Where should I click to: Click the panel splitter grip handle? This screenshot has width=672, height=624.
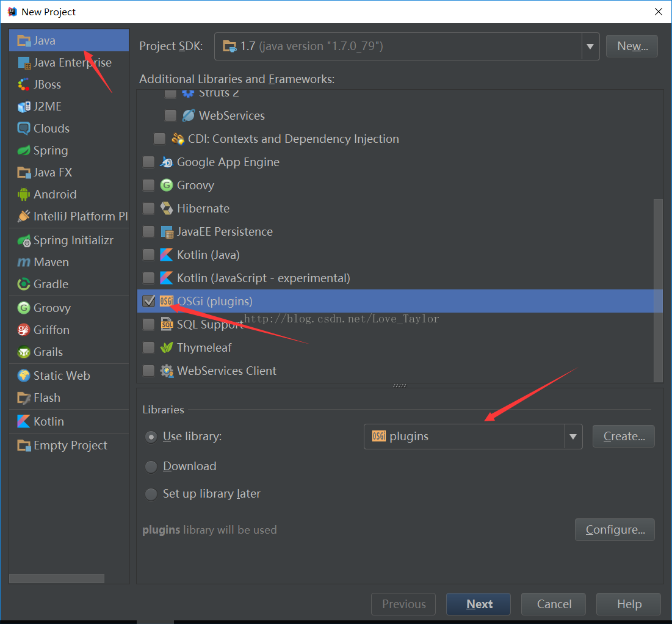[399, 385]
